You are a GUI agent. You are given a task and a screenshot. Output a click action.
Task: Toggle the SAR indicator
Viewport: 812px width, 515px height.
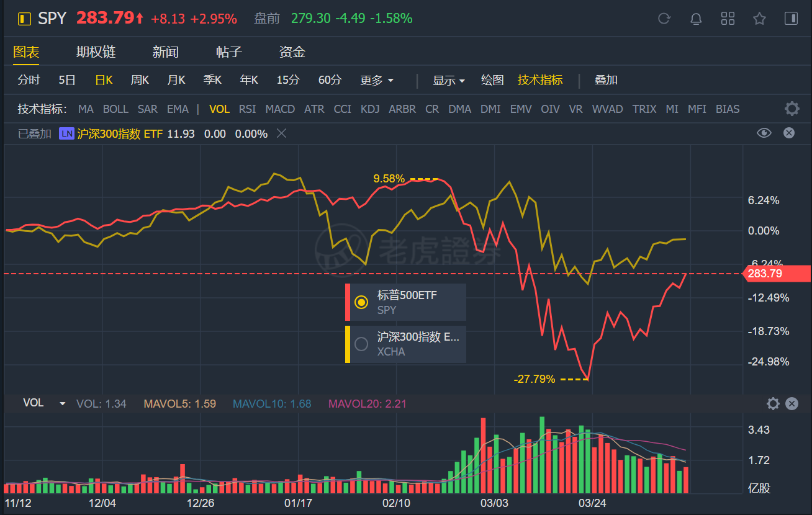coord(148,109)
